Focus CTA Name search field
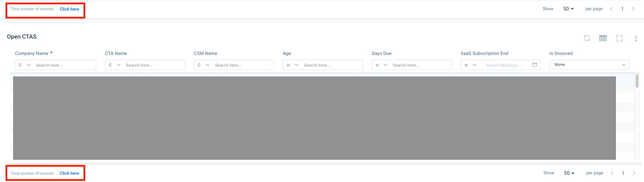 [x=154, y=65]
